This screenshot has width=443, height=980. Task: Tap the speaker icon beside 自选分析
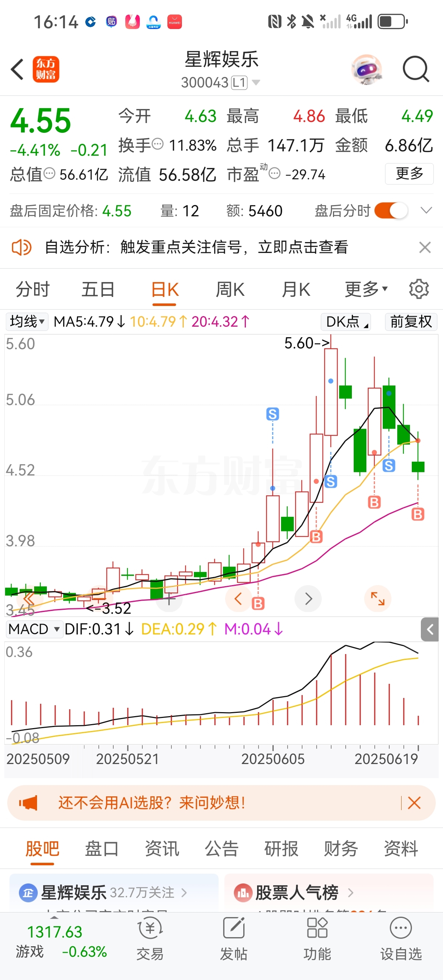(x=22, y=247)
